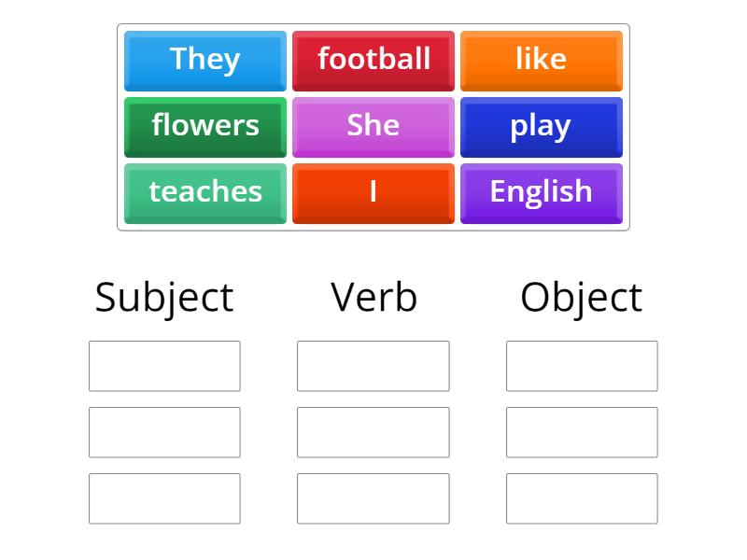This screenshot has height=560, width=747.
Task: Select the word tile "They"
Action: tap(204, 59)
